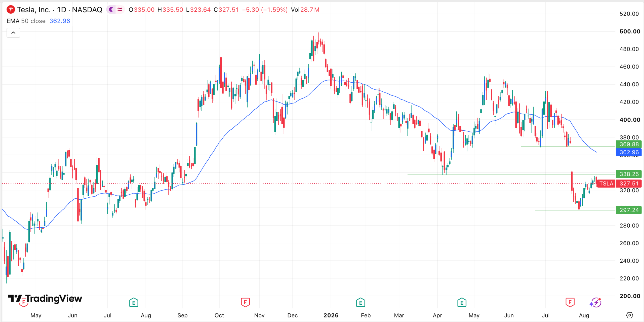Click the Feb label on time axis
Screen dimensions: 644x322
coord(366,315)
